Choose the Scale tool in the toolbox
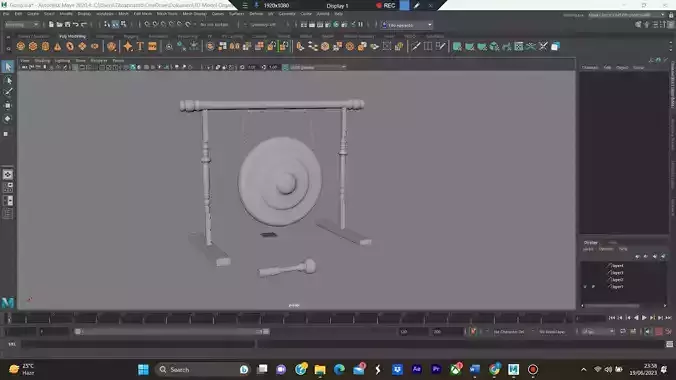 pyautogui.click(x=6, y=134)
